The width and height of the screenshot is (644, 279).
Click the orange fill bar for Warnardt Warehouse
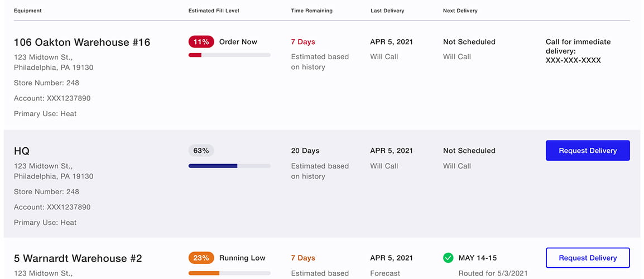[x=204, y=273]
